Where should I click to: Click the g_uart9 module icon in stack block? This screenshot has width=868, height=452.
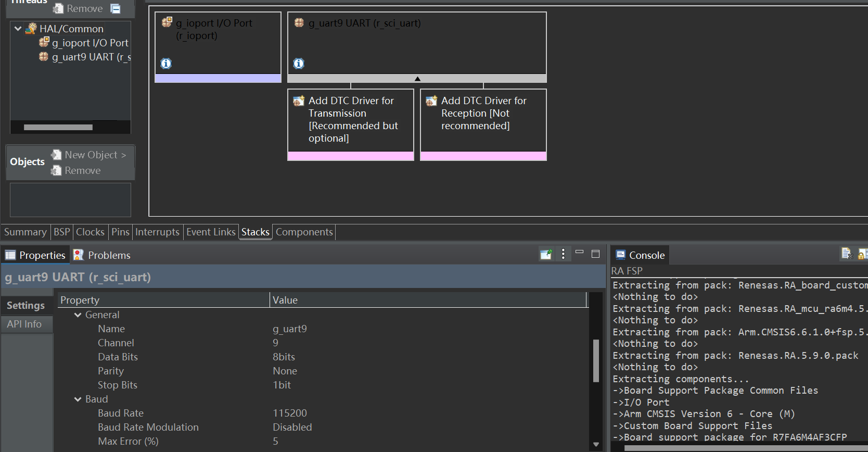pos(299,22)
